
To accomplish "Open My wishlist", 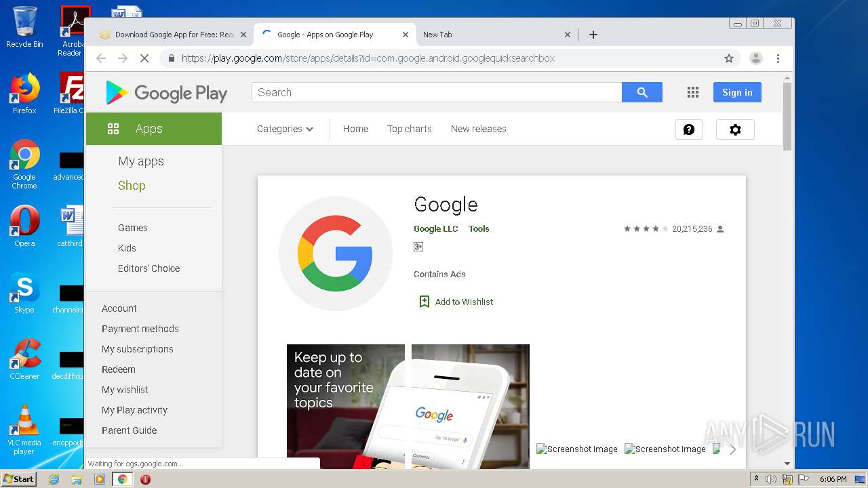I will pos(125,390).
